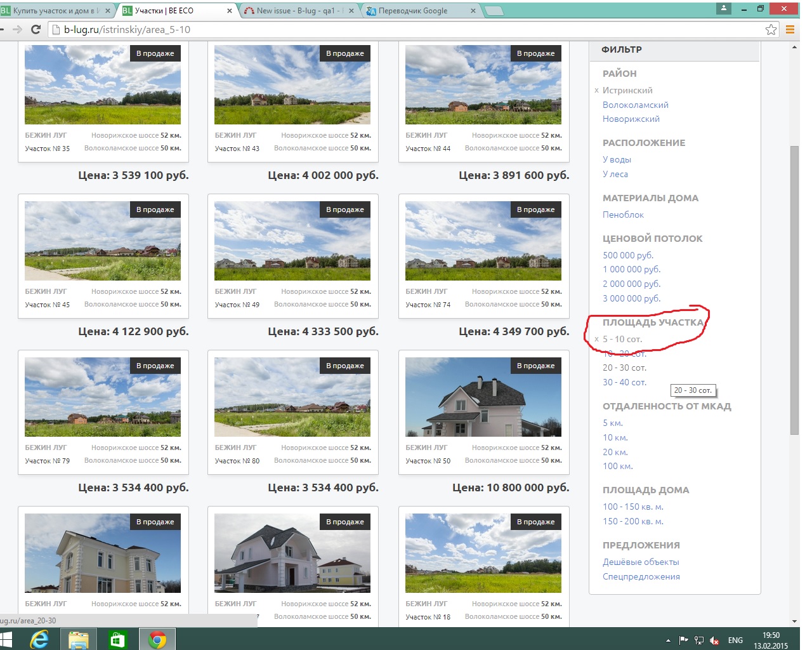Expand hidden system tray icons
Screen dimensions: 812x650
[x=668, y=640]
